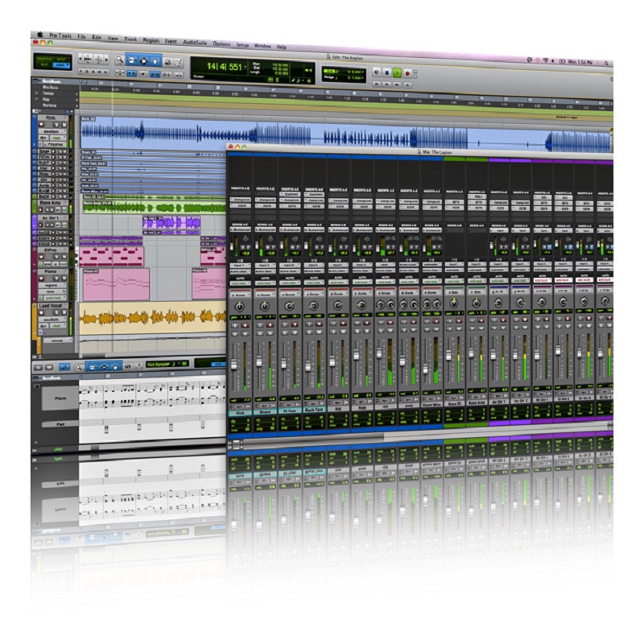The height and width of the screenshot is (644, 644).
Task: Click the Wi-Fi icon in the menu bar
Action: click(546, 59)
